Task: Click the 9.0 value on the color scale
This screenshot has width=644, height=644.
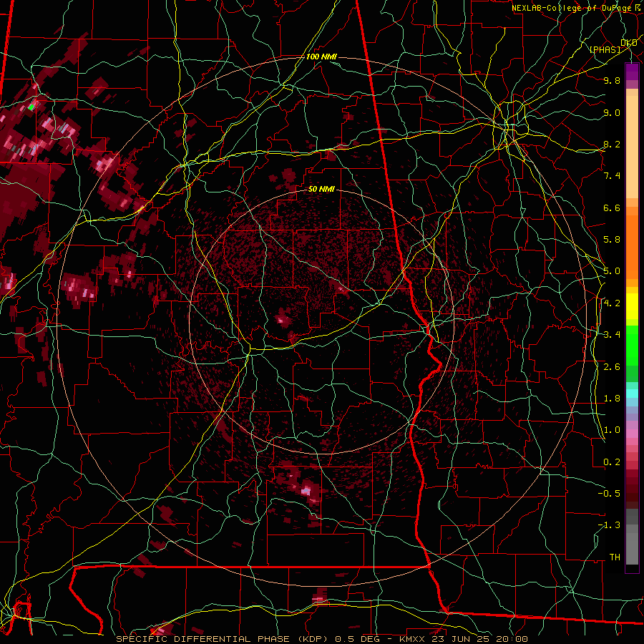Action: pos(612,112)
